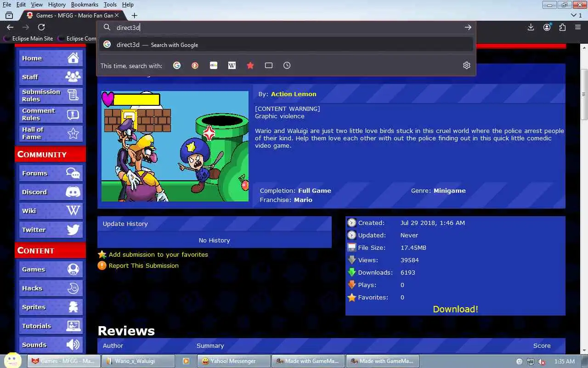Open the Staff sidebar button

pos(51,77)
